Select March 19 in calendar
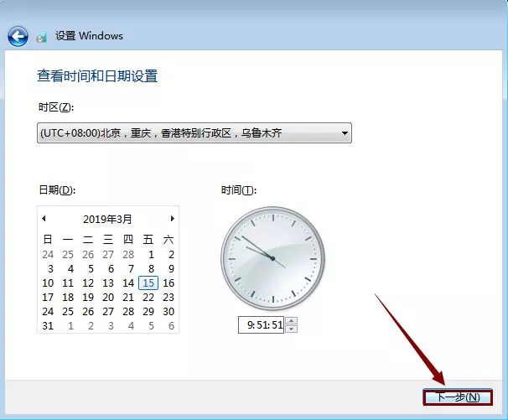 [88, 297]
